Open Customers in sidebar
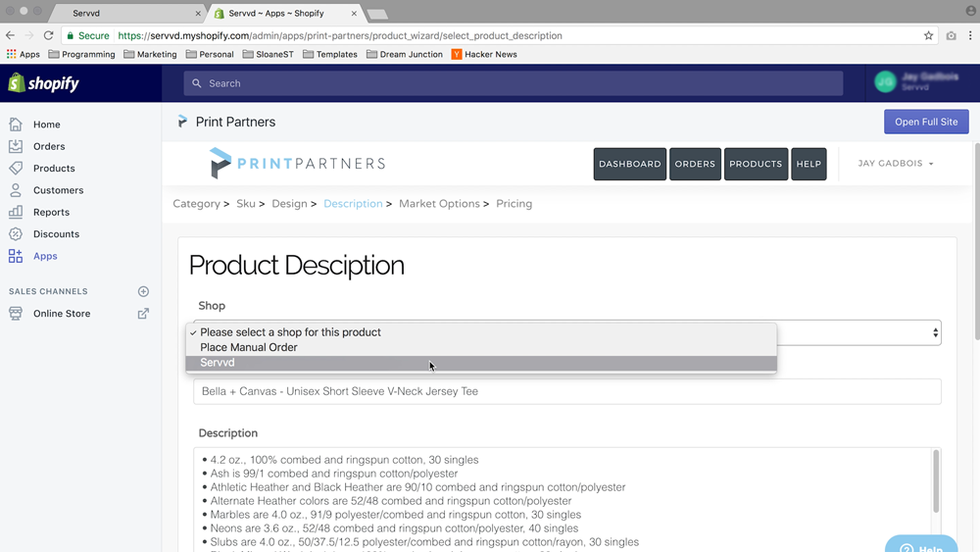The height and width of the screenshot is (552, 980). tap(58, 190)
